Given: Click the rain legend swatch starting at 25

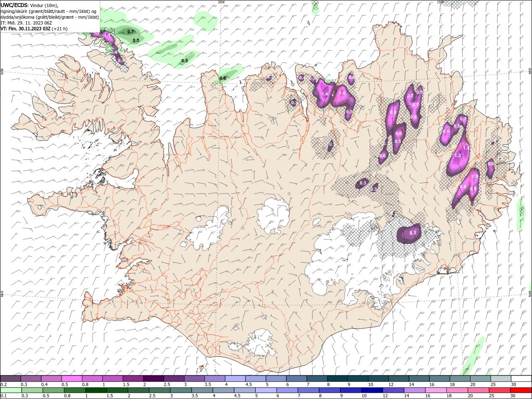Looking at the screenshot, I should click(500, 390).
